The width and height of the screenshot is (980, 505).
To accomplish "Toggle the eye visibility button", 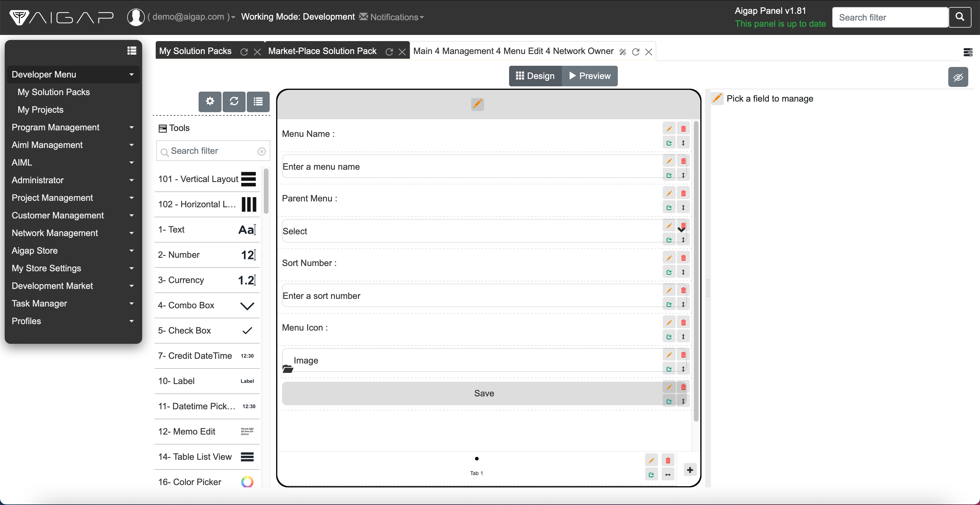I will coord(958,77).
